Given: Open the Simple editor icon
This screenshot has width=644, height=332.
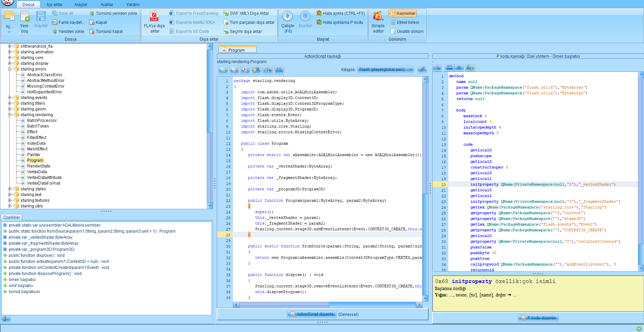Looking at the screenshot, I should (x=378, y=16).
